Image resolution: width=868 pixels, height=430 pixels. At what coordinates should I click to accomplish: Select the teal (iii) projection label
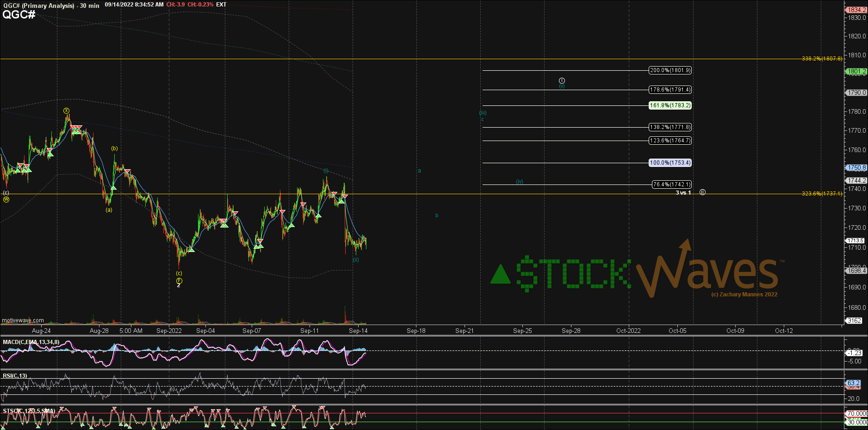(x=483, y=113)
